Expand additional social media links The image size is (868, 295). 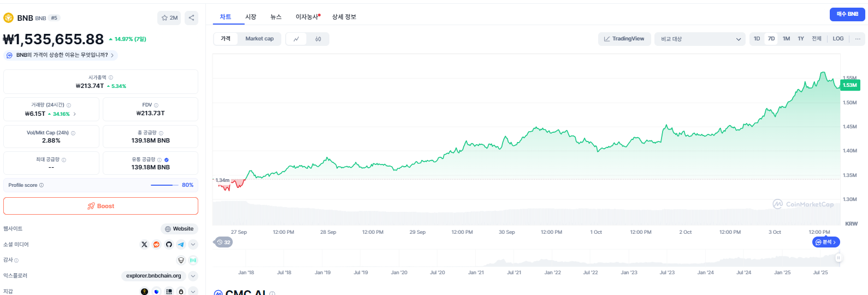[193, 245]
